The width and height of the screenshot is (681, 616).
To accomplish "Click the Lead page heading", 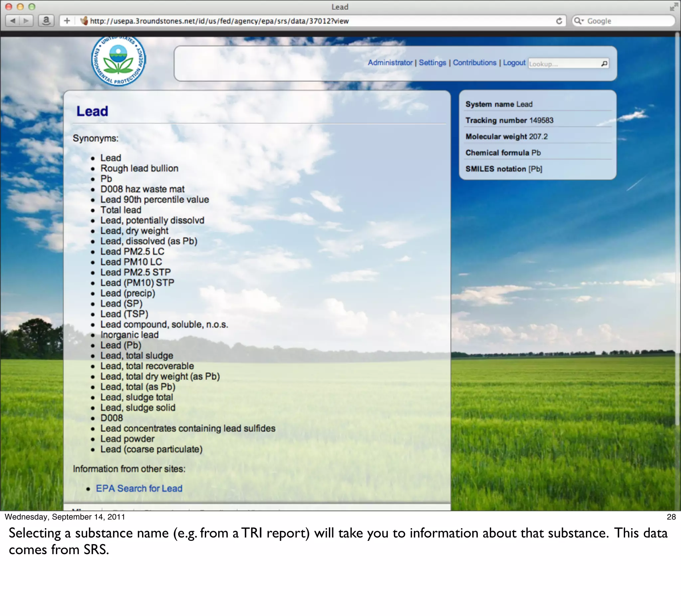I will click(x=92, y=111).
